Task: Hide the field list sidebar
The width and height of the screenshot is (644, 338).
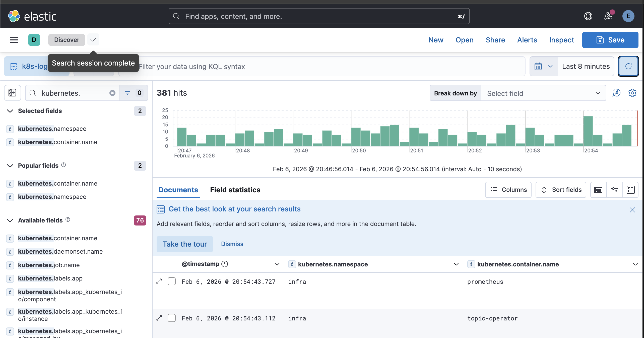Action: tap(12, 93)
